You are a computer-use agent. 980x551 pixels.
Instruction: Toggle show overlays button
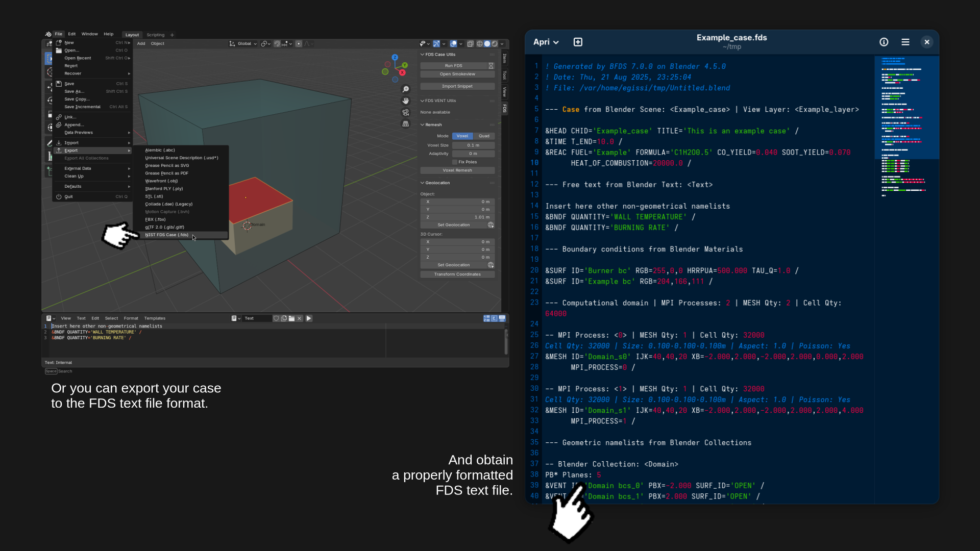pos(453,44)
